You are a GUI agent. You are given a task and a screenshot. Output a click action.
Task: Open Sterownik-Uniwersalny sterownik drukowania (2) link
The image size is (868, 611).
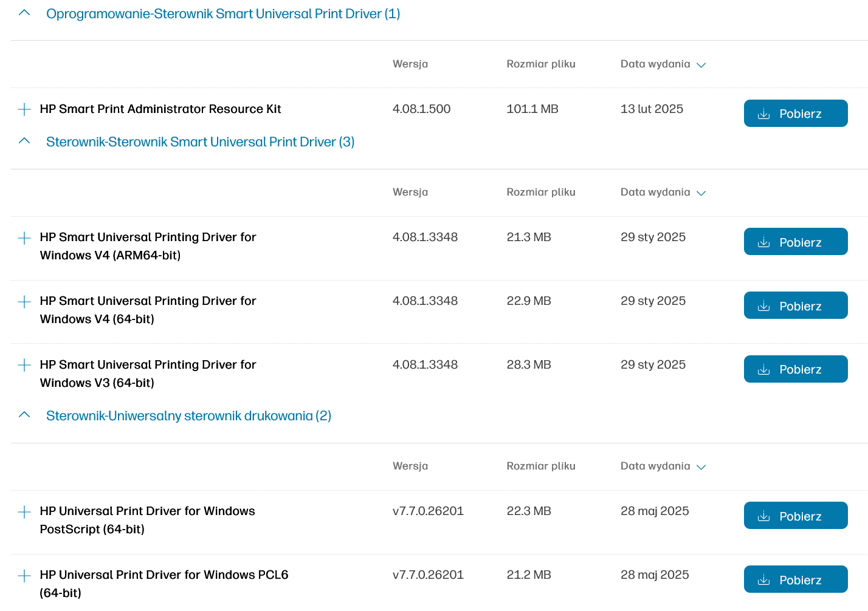tap(188, 415)
